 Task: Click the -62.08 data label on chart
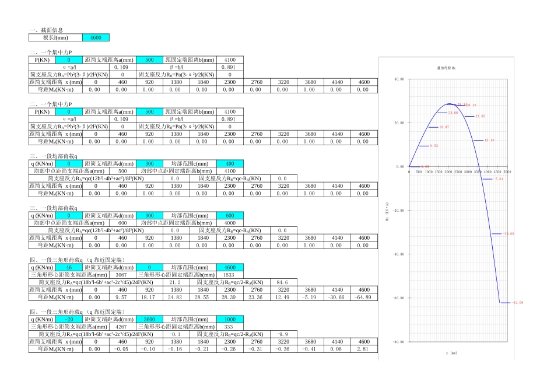click(518, 303)
